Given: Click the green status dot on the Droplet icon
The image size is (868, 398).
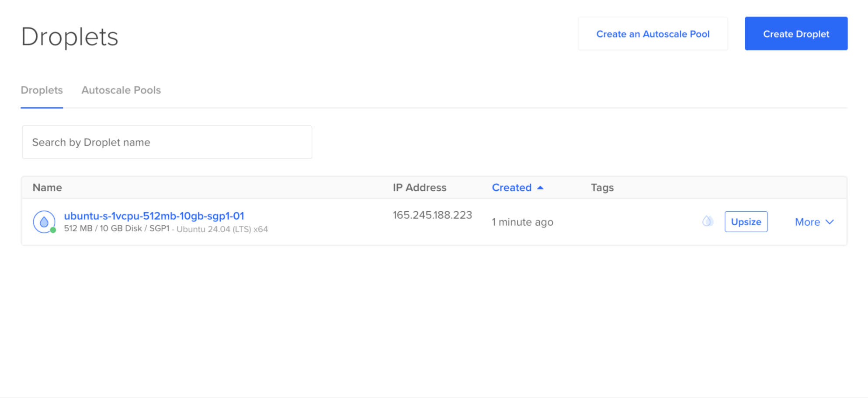Looking at the screenshot, I should tap(52, 229).
